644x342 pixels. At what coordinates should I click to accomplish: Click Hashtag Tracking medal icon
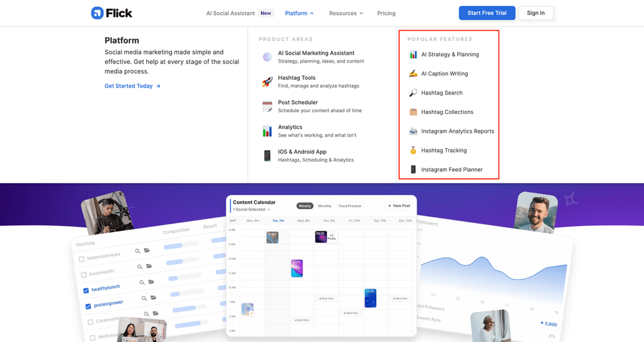coord(413,150)
